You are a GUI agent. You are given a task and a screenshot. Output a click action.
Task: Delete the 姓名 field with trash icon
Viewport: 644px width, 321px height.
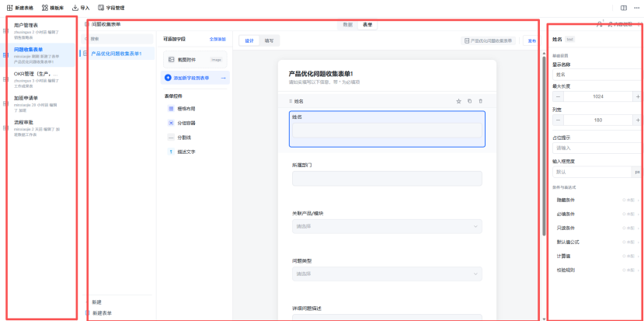click(481, 101)
